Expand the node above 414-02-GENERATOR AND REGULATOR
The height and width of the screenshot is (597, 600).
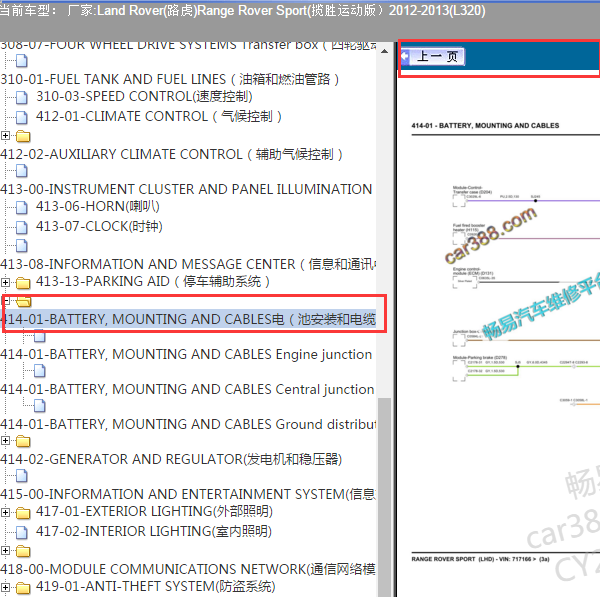[5, 440]
